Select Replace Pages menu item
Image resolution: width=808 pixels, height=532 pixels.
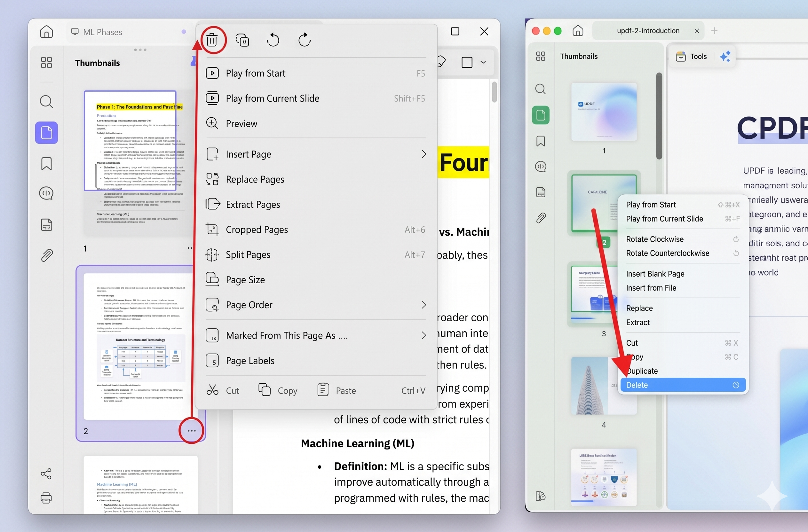pos(316,179)
